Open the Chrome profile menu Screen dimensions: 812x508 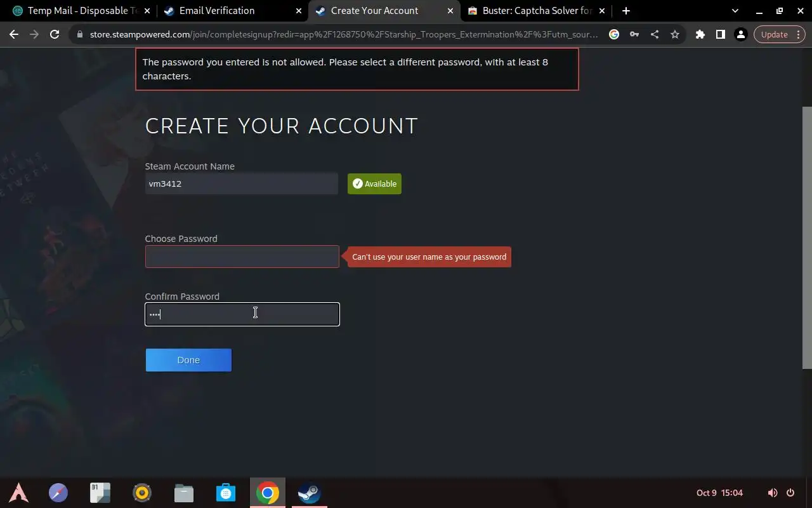(741, 34)
